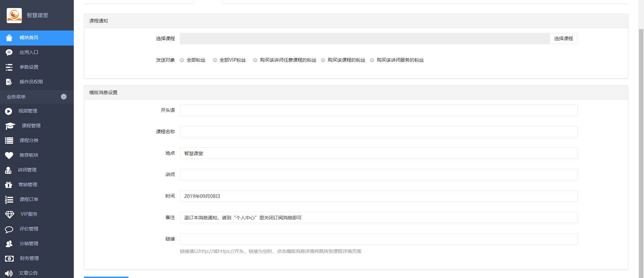This screenshot has height=278, width=644.
Task: Click the 课程通知 panel heading
Action: pyautogui.click(x=356, y=21)
